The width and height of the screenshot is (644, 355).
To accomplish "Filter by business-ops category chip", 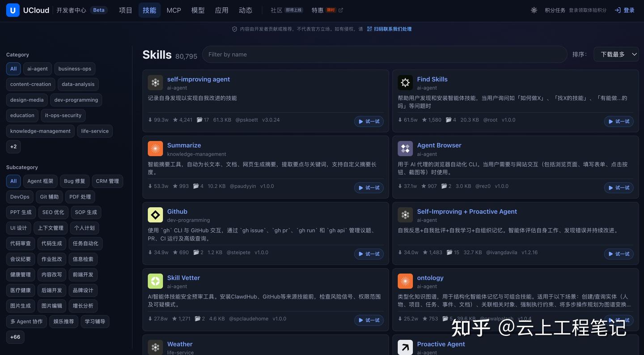I will pos(75,69).
